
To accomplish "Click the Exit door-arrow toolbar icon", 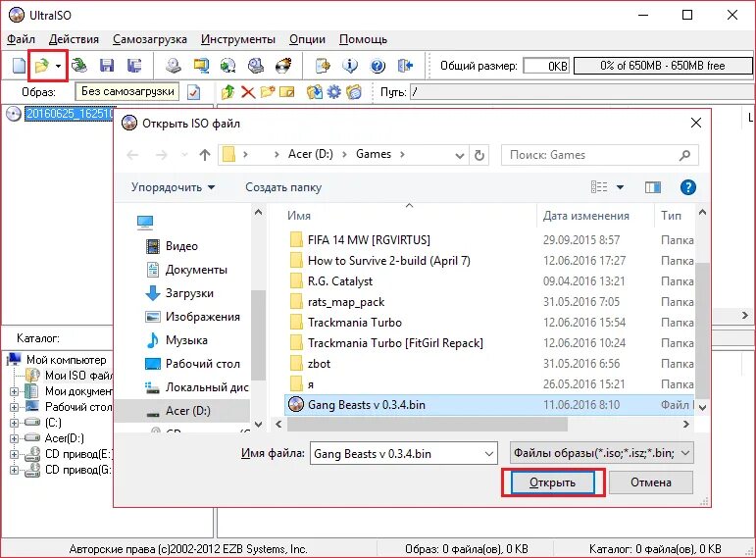I will [x=405, y=65].
